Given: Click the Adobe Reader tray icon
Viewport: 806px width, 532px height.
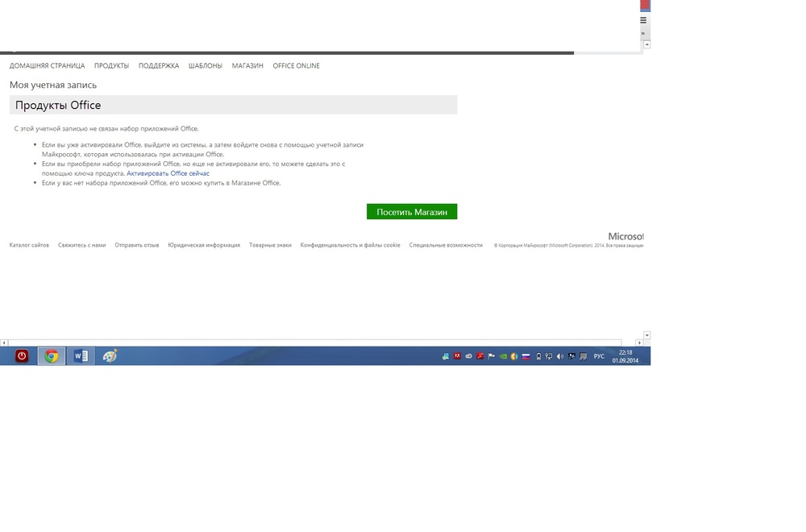Looking at the screenshot, I should pos(480,356).
